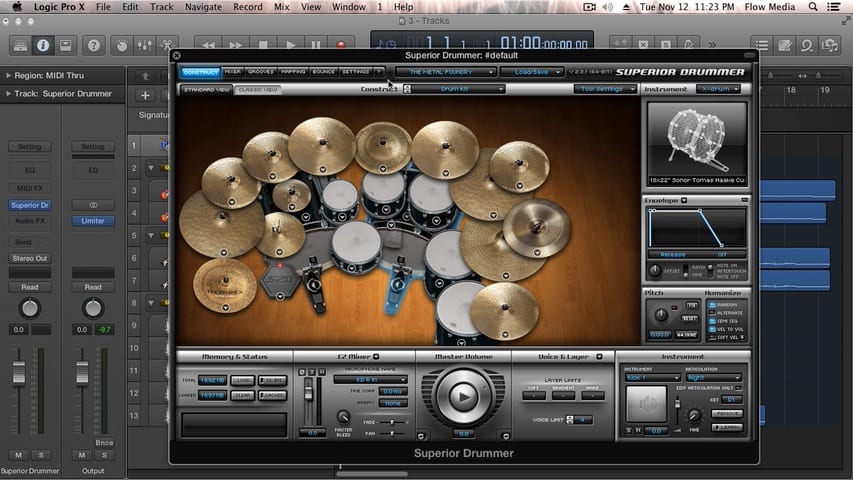Click the add track plus icon
Image resolution: width=853 pixels, height=480 pixels.
(145, 95)
